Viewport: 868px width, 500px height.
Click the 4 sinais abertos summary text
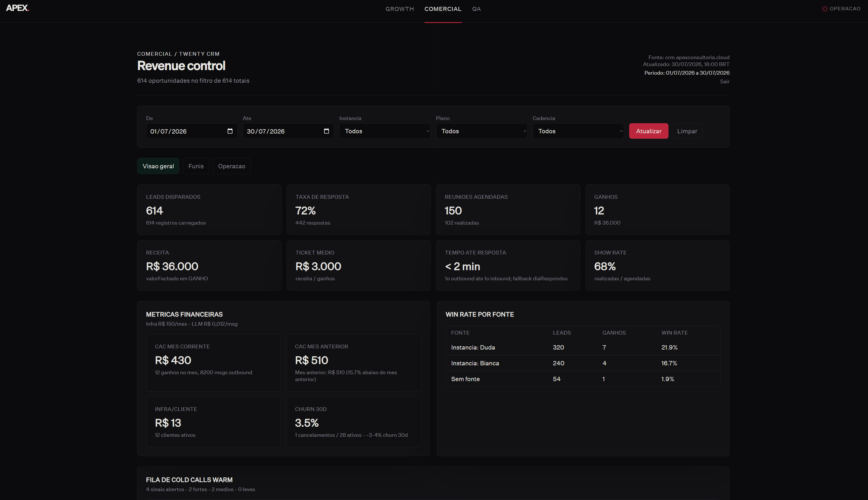coord(200,489)
